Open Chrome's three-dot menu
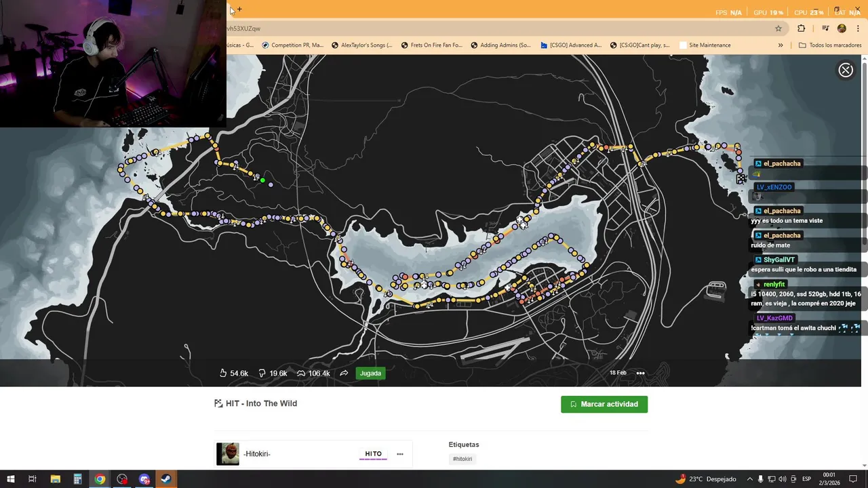The width and height of the screenshot is (868, 488). [x=858, y=28]
